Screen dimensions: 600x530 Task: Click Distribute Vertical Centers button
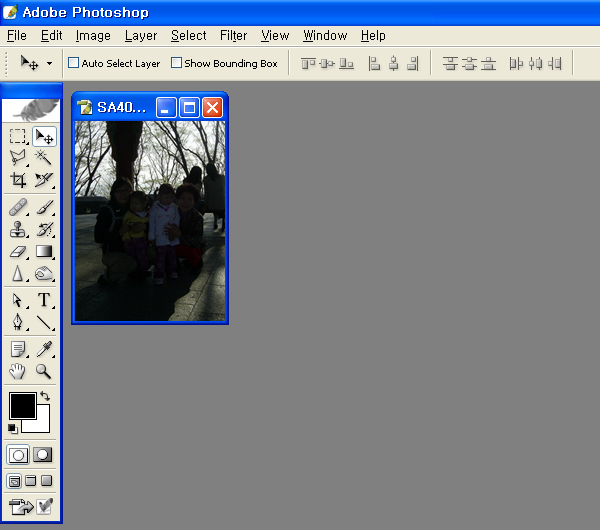tap(470, 63)
